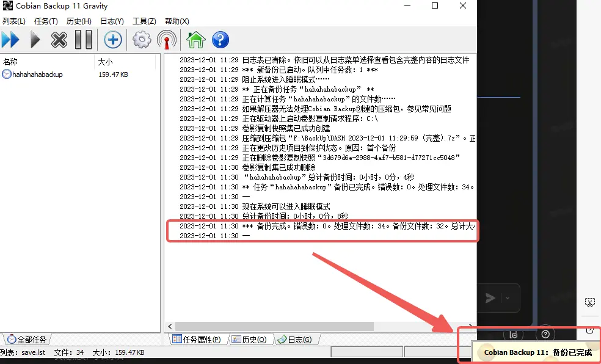
Task: Click the Cobian Backup 11 备份已完成 notification
Action: coord(537,352)
